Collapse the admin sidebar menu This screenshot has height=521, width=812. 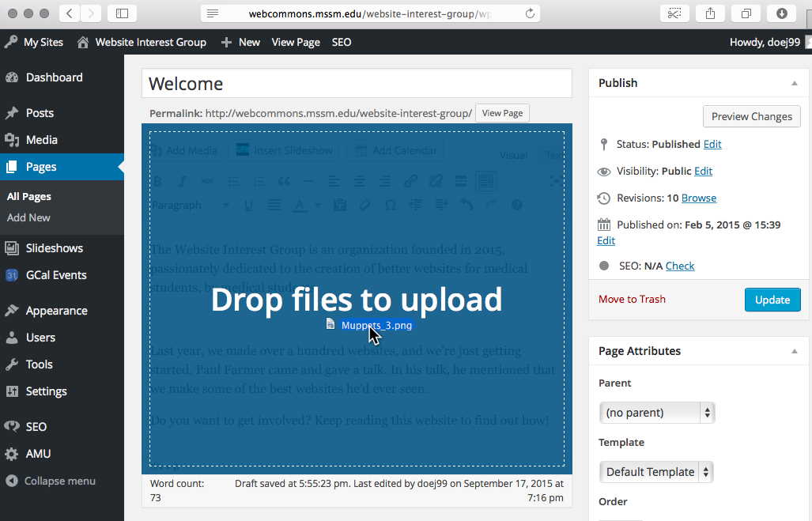point(59,481)
